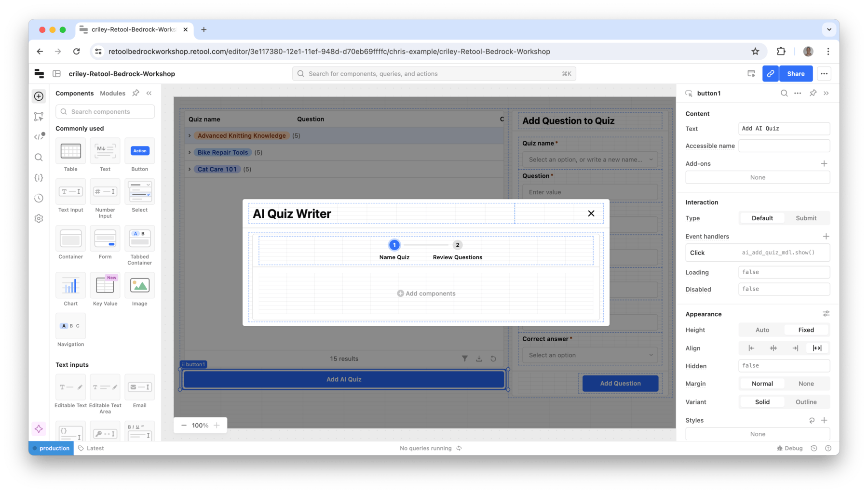Click the table filter icon
The width and height of the screenshot is (868, 493).
pyautogui.click(x=465, y=359)
